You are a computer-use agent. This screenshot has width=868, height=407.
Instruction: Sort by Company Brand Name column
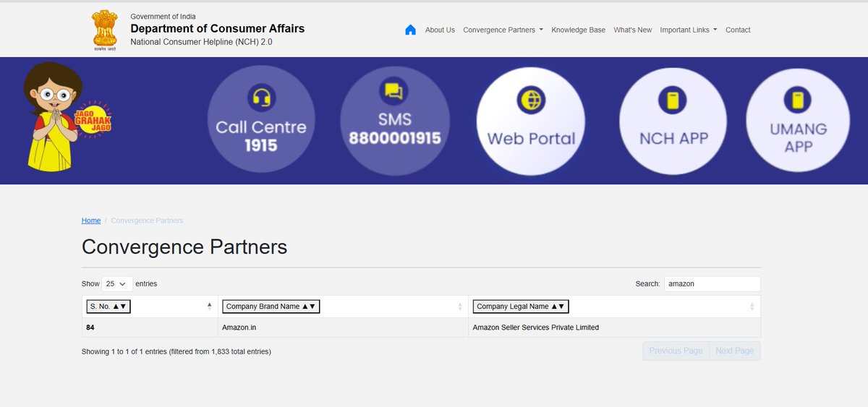tap(271, 307)
